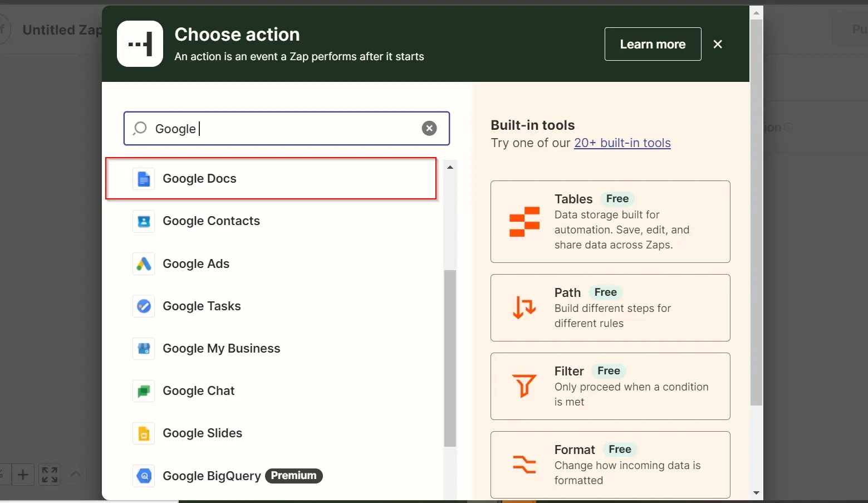Select the Google Tasks icon
Viewport: 868px width, 503px height.
pos(144,306)
